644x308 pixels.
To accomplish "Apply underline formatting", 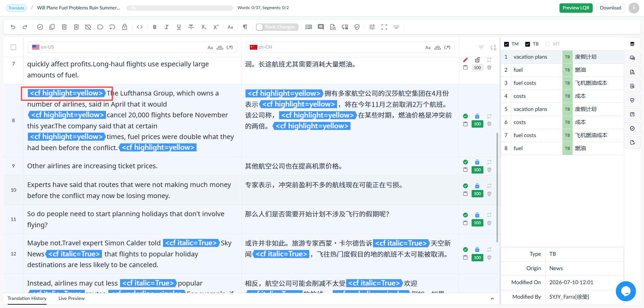I will [179, 27].
